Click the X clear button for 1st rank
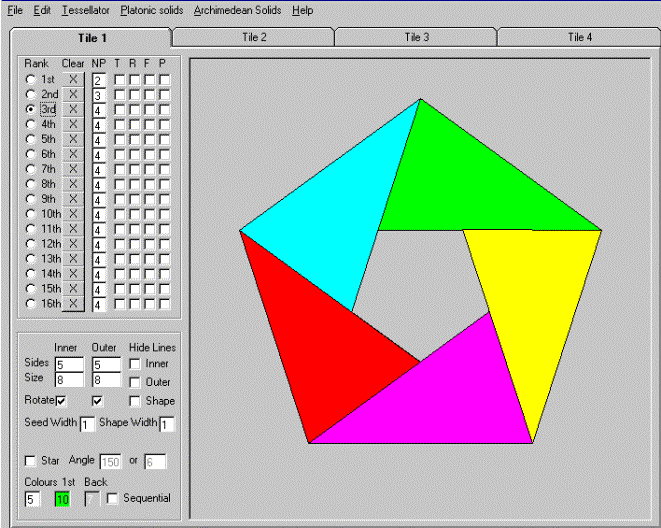Viewport: 661px width, 528px height. [x=73, y=79]
